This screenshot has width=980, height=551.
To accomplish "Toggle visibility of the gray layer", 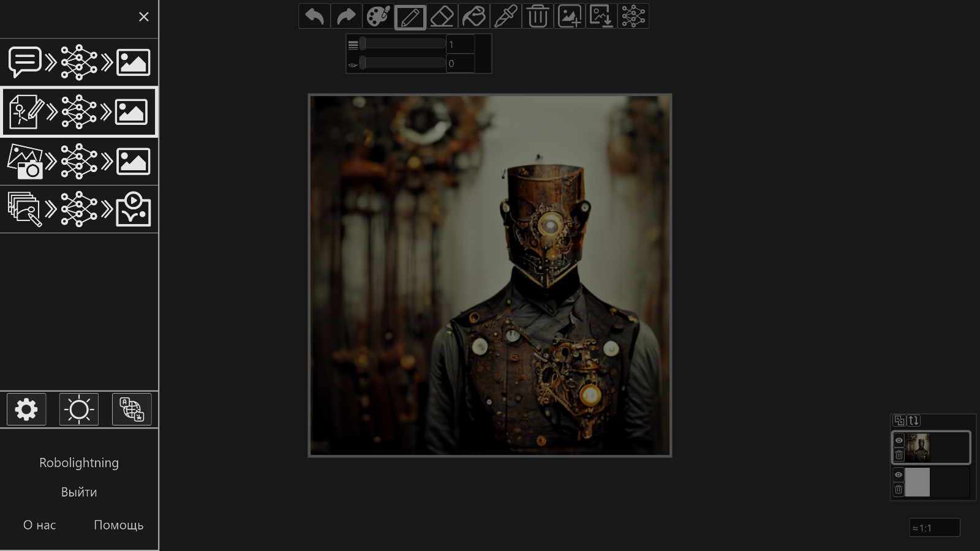I will (x=899, y=474).
